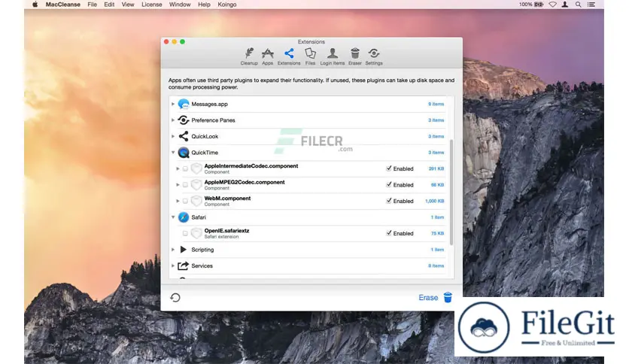The image size is (629, 364).
Task: Expand the Services group
Action: 173,265
